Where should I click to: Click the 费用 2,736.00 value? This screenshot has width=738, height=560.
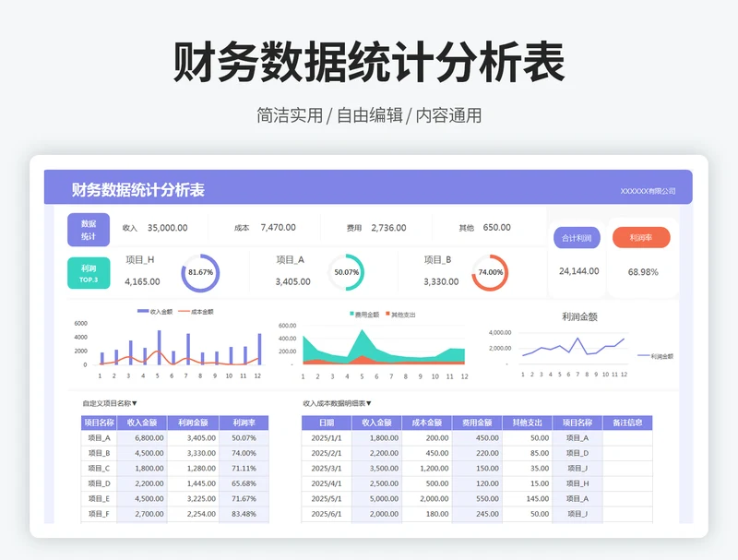388,228
